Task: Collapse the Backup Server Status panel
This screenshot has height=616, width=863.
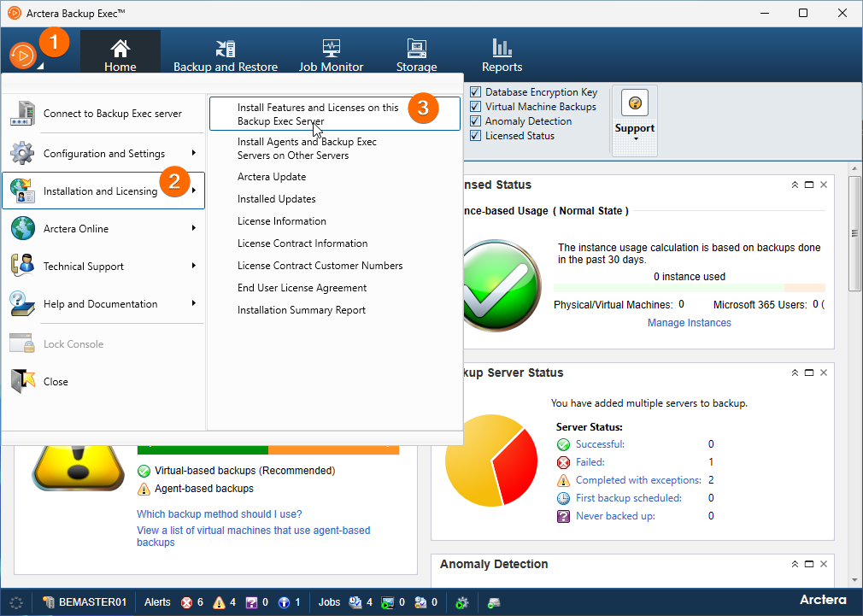Action: click(795, 373)
